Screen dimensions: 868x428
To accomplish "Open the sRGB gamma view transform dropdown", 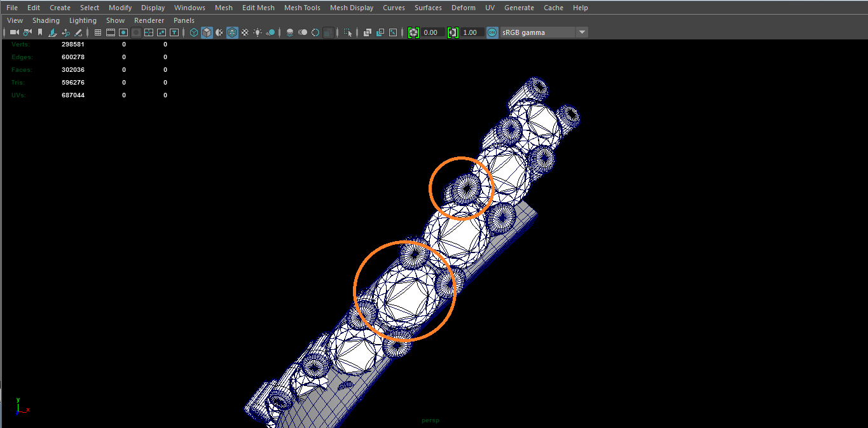I will click(x=582, y=32).
